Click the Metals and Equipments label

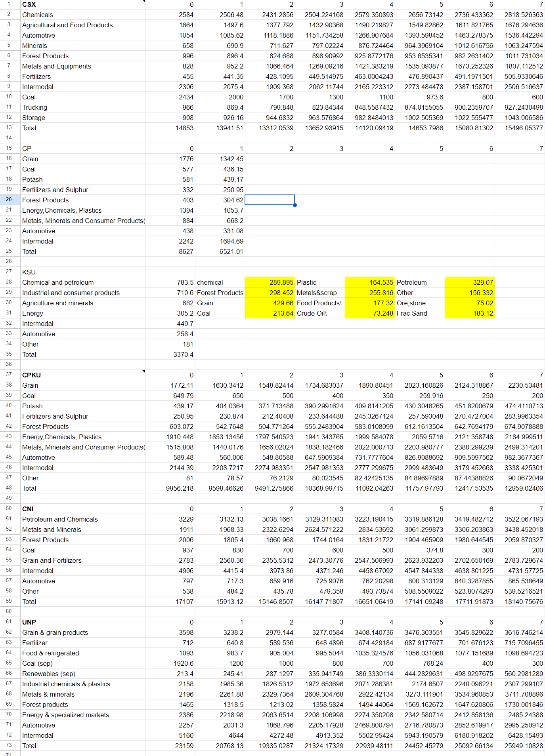pos(56,66)
